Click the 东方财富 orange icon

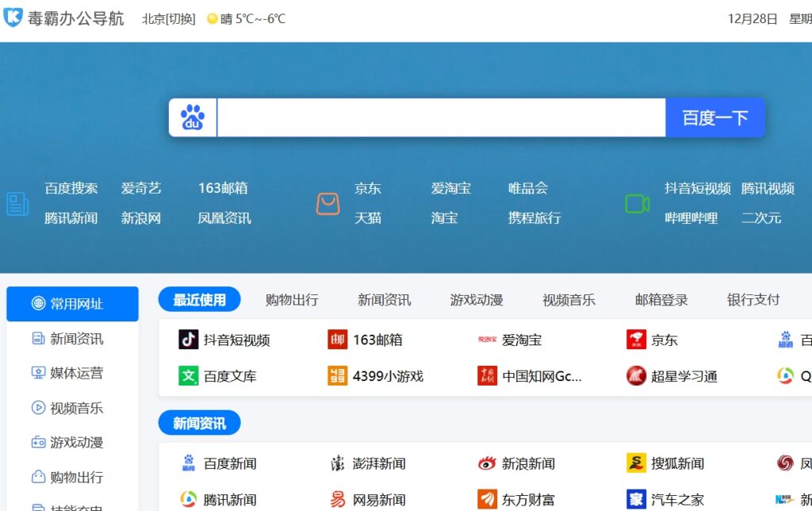(x=487, y=499)
